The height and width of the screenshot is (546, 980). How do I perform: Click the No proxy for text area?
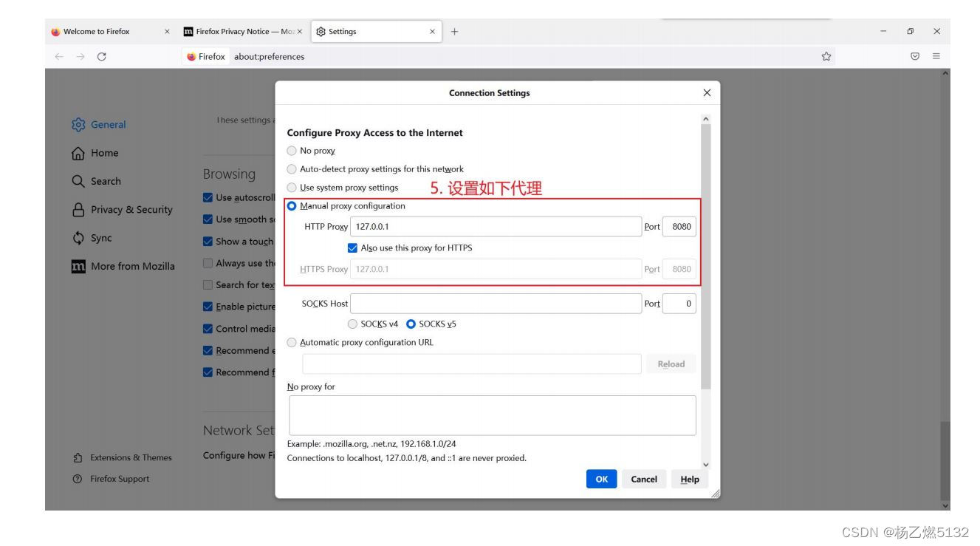point(492,415)
